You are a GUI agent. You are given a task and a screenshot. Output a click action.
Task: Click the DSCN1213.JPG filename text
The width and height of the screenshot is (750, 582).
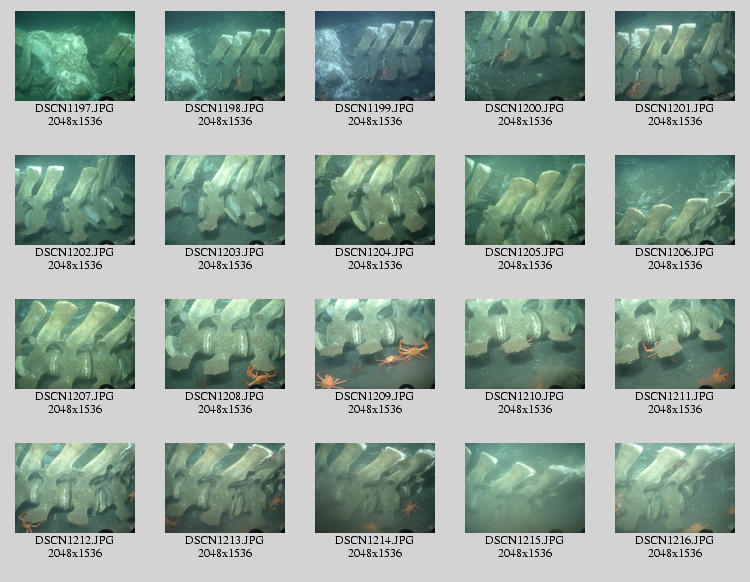[x=225, y=540]
